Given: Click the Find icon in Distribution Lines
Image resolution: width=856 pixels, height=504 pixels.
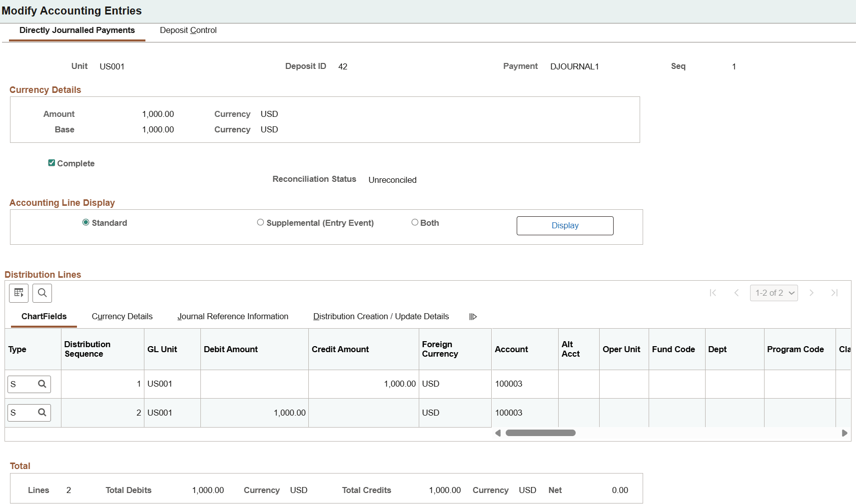Looking at the screenshot, I should [x=42, y=293].
